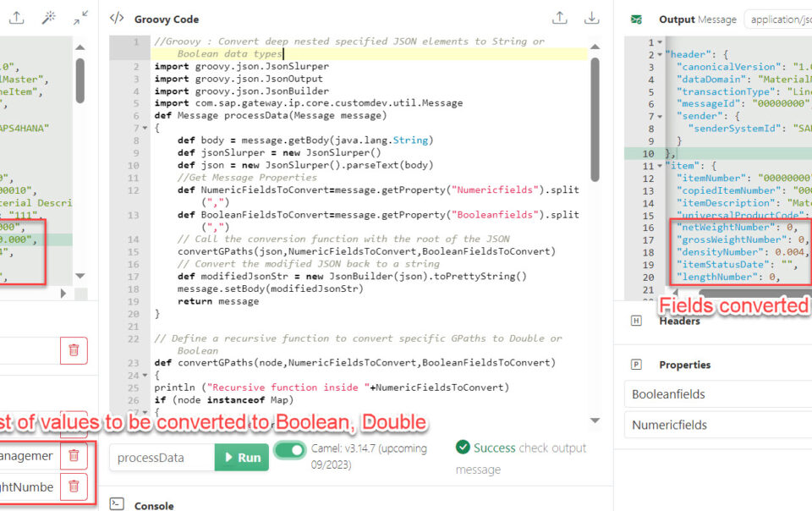Click the 'message.setBody(modifiedJsonStr)' code line
The height and width of the screenshot is (511, 812).
pos(271,288)
